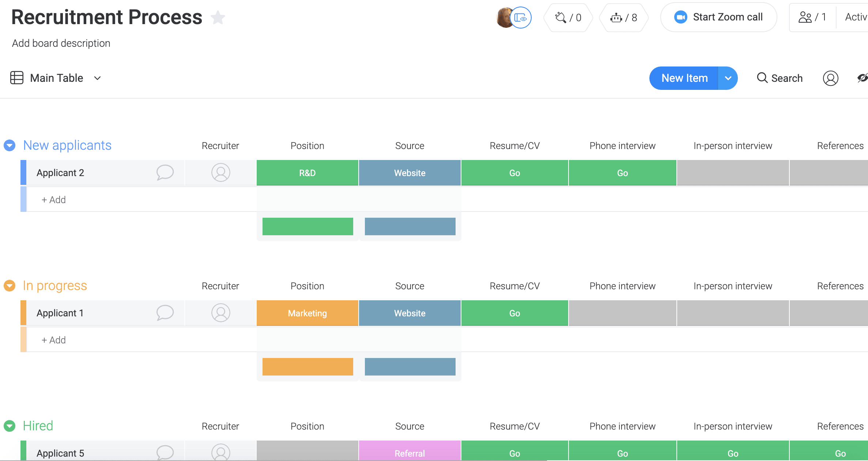Collapse the In progress group
This screenshot has width=868, height=461.
(9, 285)
